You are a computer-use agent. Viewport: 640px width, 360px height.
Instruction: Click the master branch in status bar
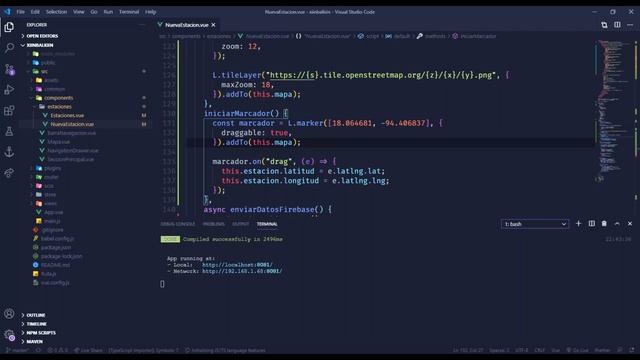click(17, 350)
